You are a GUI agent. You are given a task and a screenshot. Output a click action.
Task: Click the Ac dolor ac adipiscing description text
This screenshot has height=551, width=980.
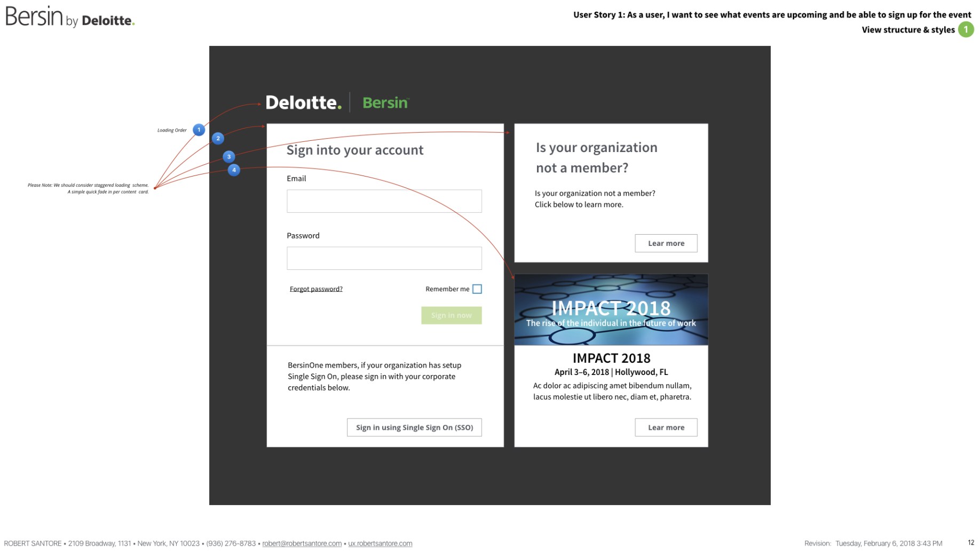click(x=612, y=391)
